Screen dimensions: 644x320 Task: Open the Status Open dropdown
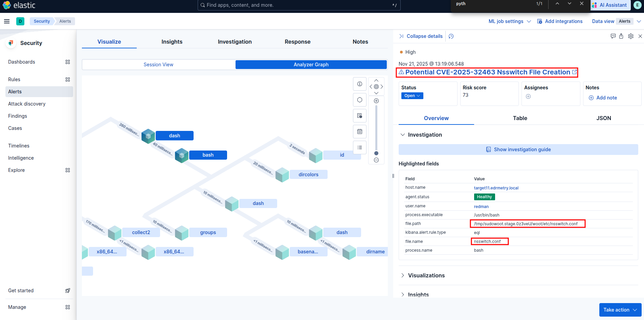click(x=412, y=96)
